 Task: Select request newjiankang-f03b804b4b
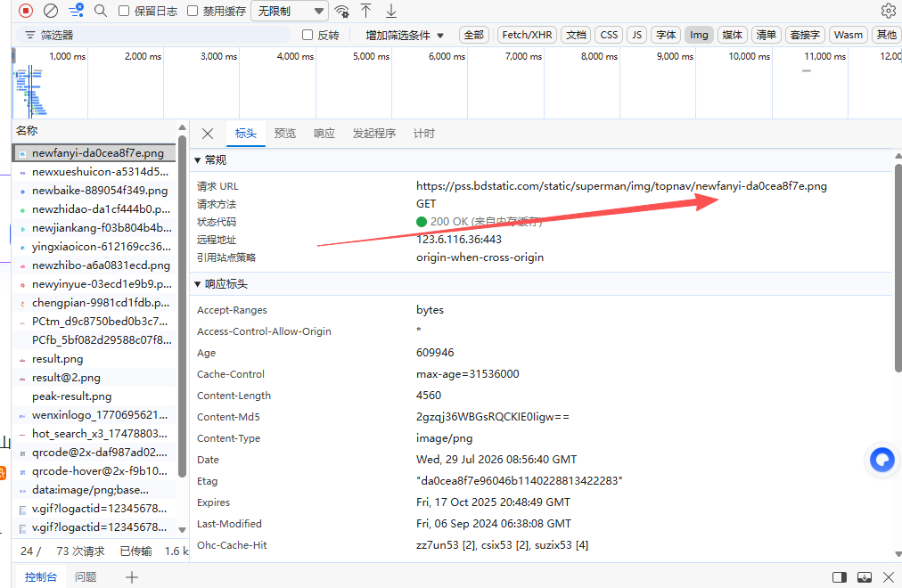pos(94,227)
